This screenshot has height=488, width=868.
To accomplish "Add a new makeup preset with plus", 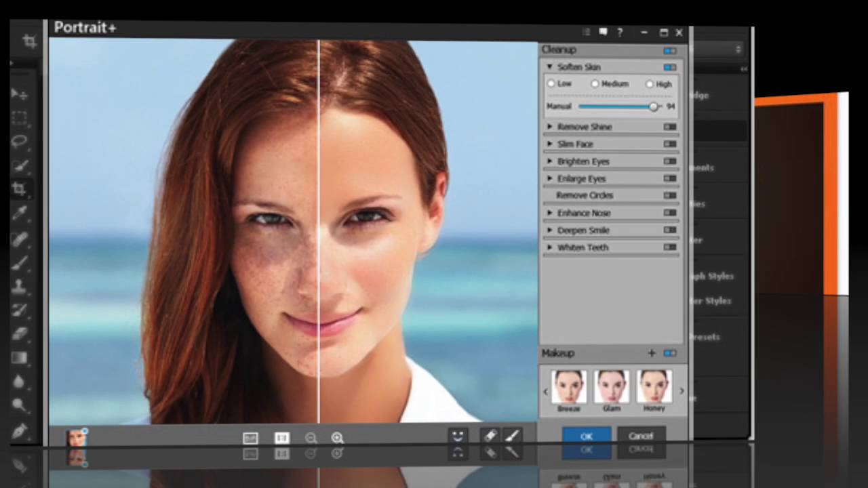I will tap(652, 353).
